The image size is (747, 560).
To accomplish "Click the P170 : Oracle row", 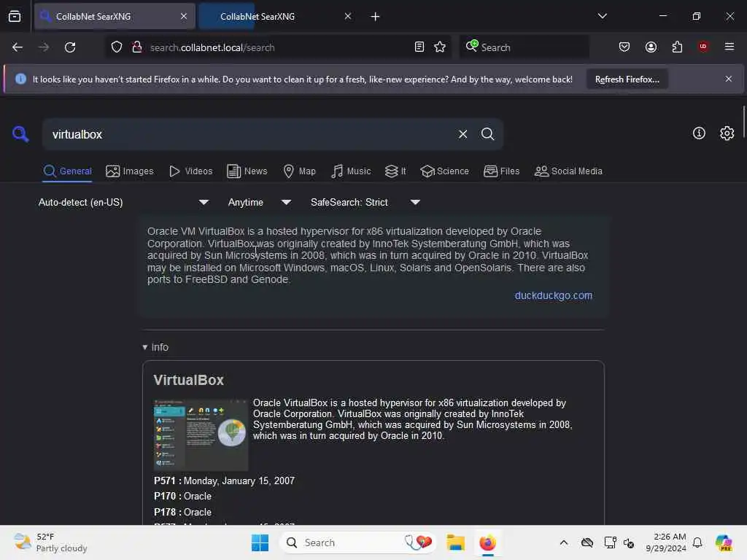I will tap(182, 496).
